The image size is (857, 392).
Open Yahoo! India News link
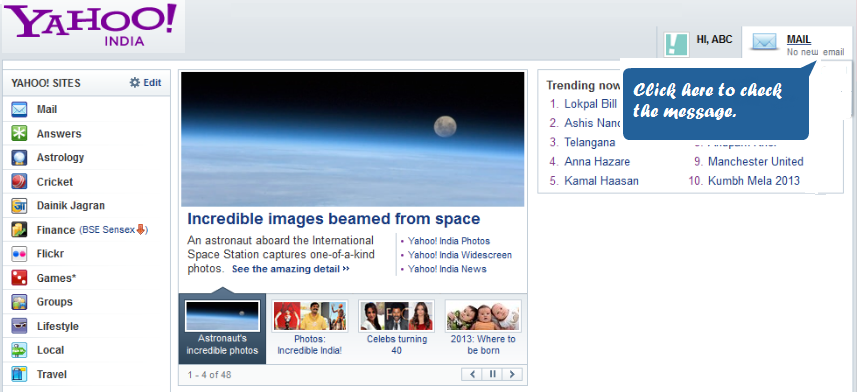(x=447, y=269)
